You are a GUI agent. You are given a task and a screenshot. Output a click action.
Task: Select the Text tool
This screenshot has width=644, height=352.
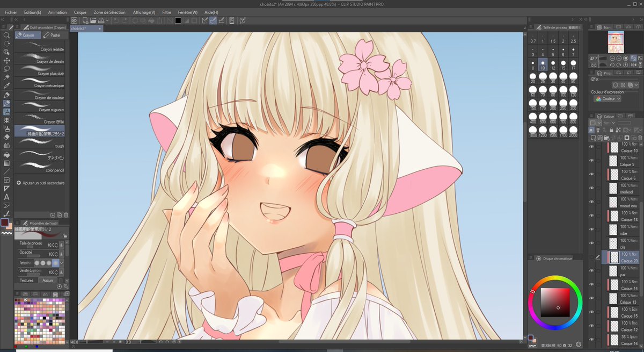coord(7,197)
